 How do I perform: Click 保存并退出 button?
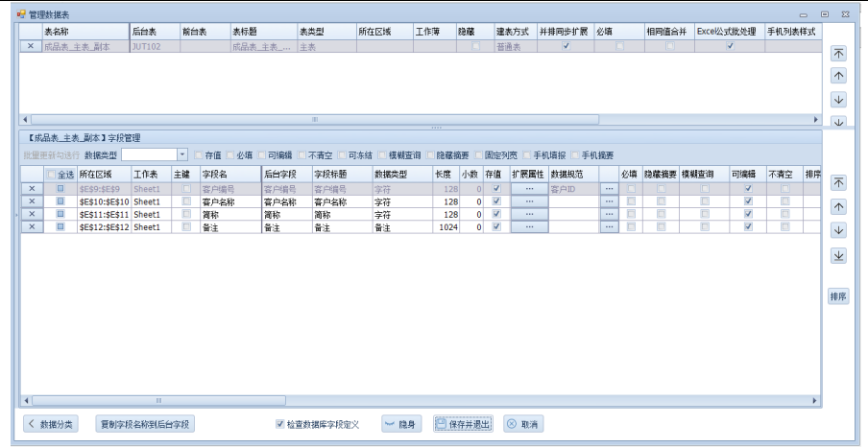[463, 424]
